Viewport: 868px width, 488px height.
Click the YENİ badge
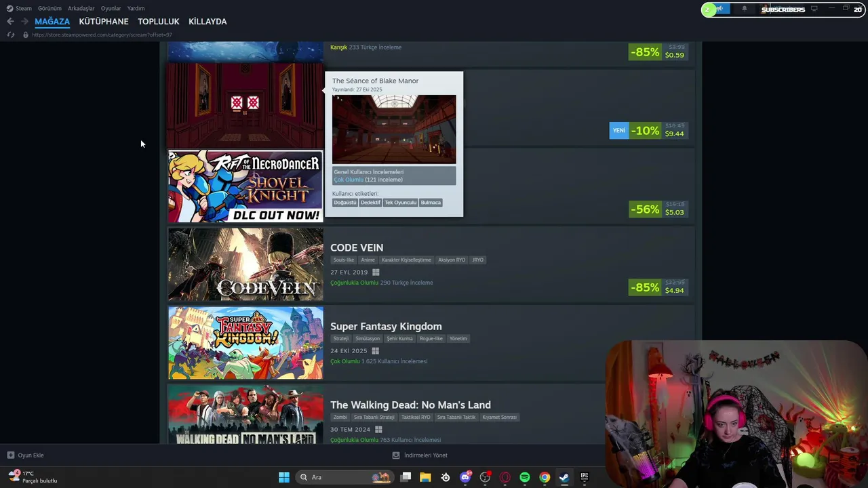(619, 131)
